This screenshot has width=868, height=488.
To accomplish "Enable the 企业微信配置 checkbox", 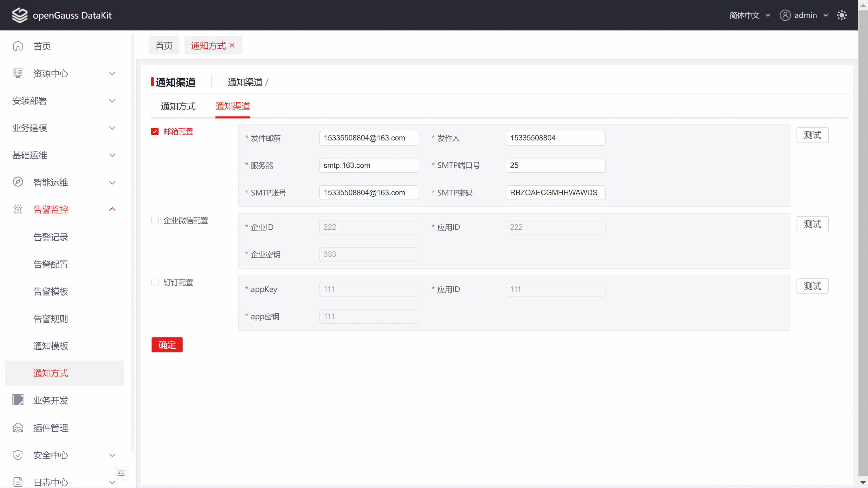I will tap(155, 221).
